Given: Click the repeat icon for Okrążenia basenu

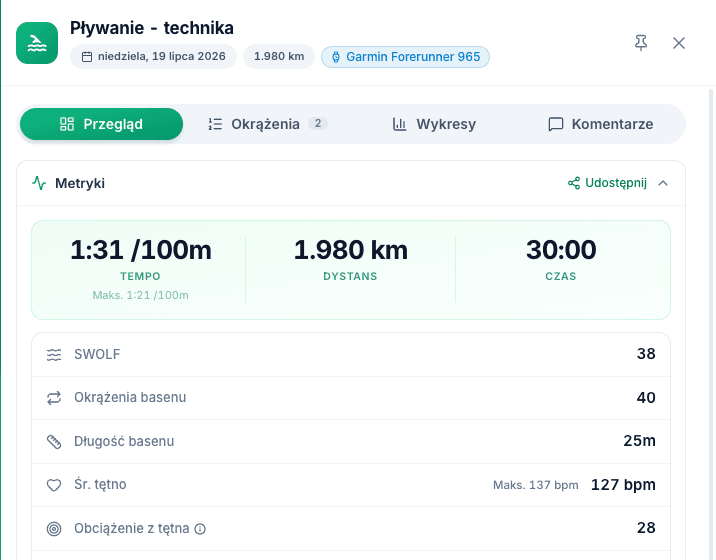Looking at the screenshot, I should tap(54, 398).
